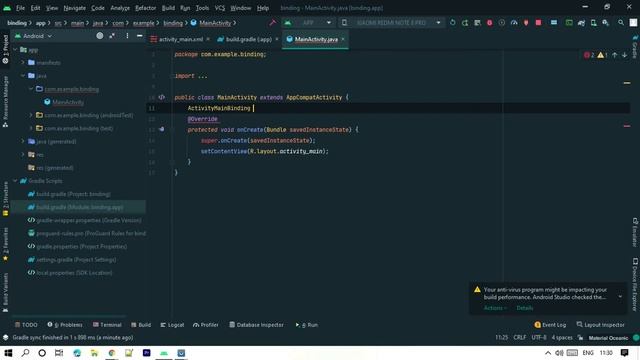Open the app run configuration dropdown
The width and height of the screenshot is (640, 360).
[x=308, y=23]
